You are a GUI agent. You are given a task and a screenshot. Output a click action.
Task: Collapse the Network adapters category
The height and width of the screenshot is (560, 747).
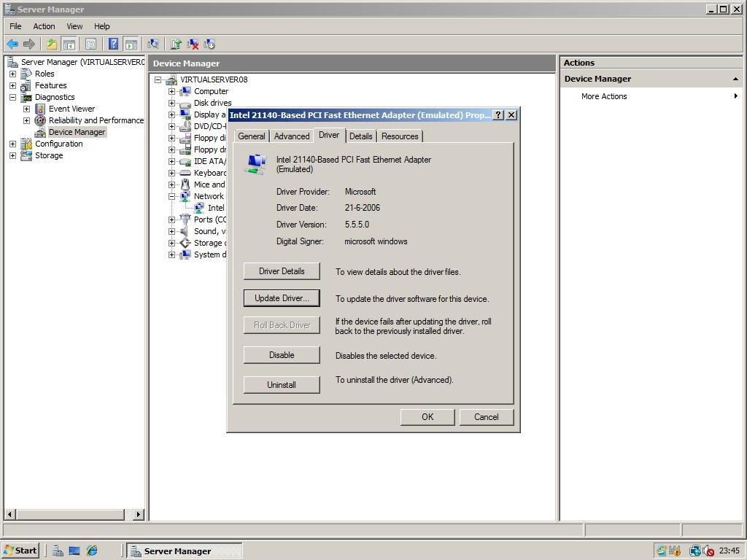[171, 196]
